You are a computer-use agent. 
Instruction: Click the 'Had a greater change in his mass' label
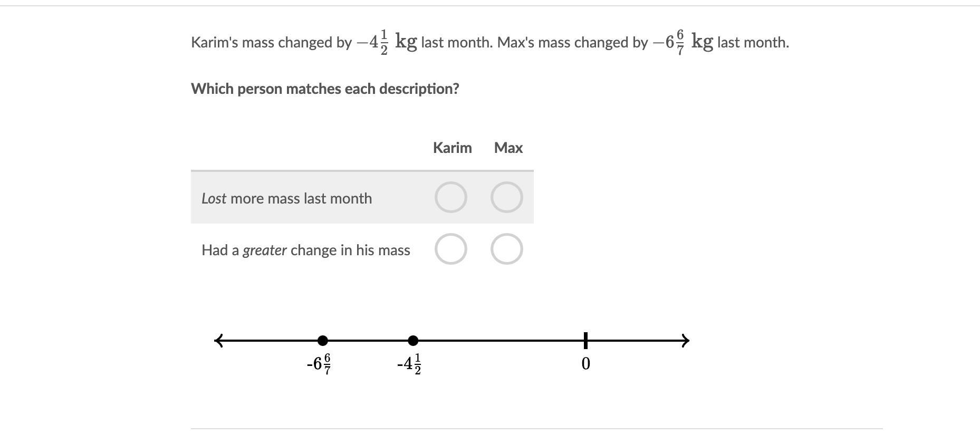(305, 250)
